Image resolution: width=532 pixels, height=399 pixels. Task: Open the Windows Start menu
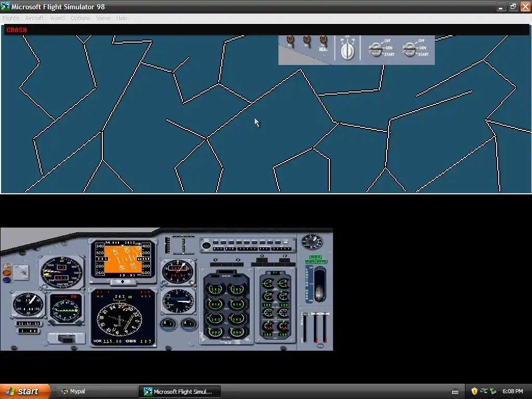coord(25,391)
